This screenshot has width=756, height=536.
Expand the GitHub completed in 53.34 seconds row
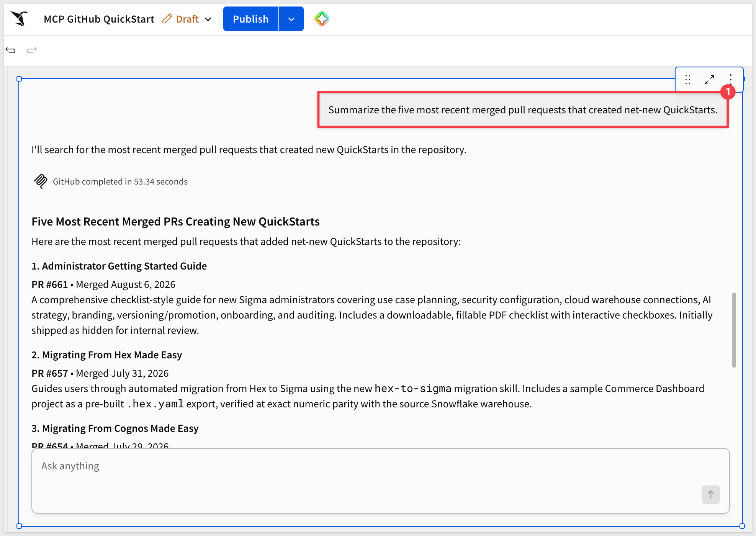pyautogui.click(x=111, y=181)
